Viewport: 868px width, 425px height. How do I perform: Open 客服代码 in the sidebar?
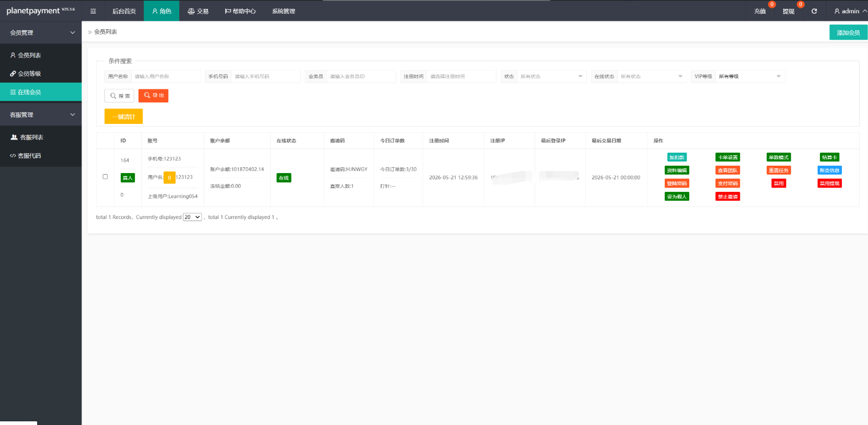(41, 155)
